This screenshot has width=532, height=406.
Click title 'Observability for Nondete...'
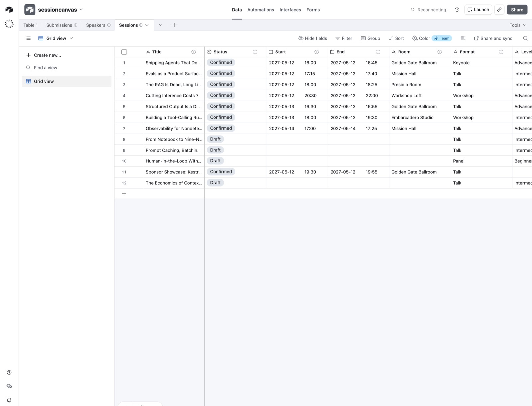[x=174, y=129]
